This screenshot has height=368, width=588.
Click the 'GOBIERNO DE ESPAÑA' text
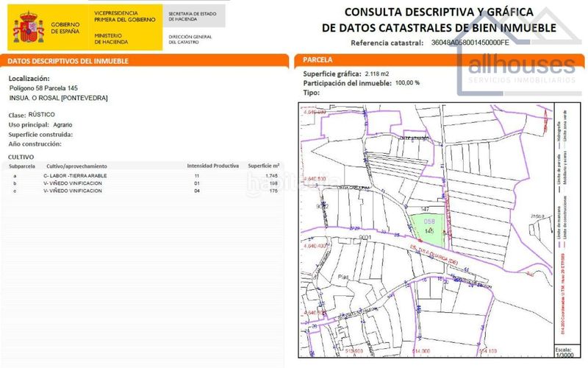click(65, 28)
